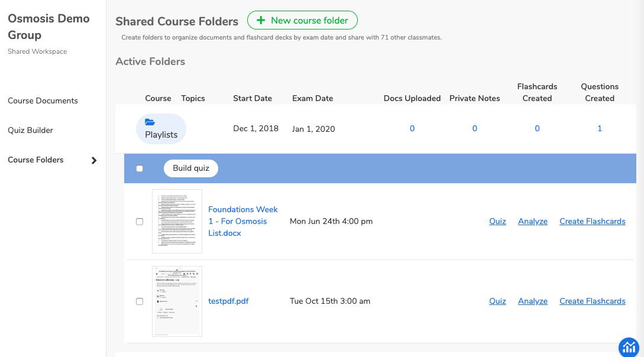Go to Quiz Builder in the sidebar
The height and width of the screenshot is (357, 644).
30,130
